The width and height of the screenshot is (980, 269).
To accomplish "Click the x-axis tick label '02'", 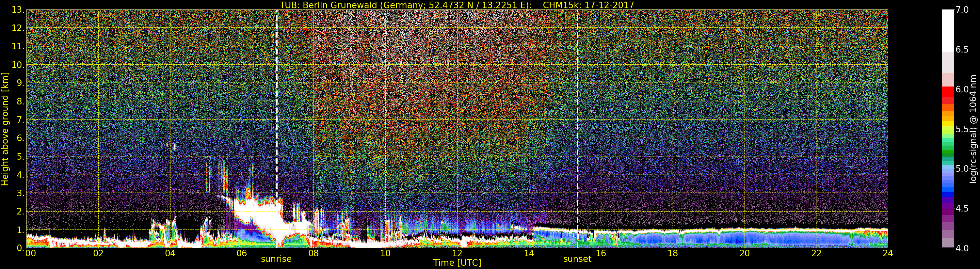I will tap(98, 253).
